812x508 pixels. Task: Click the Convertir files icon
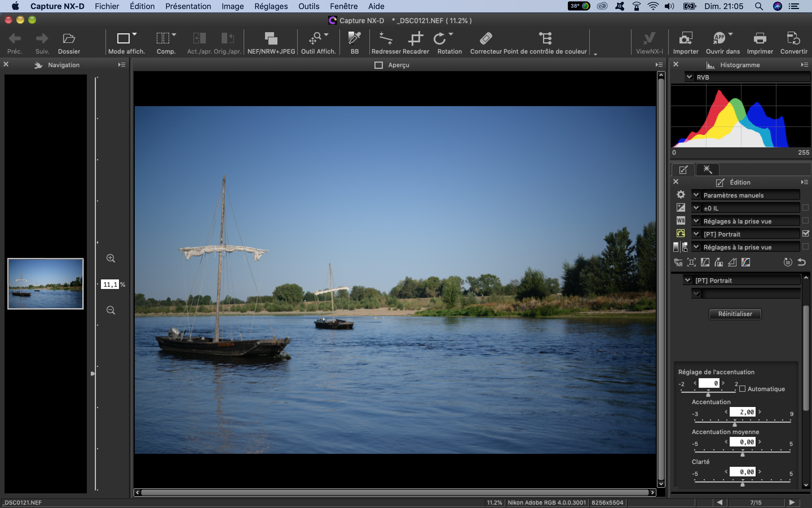(x=794, y=39)
